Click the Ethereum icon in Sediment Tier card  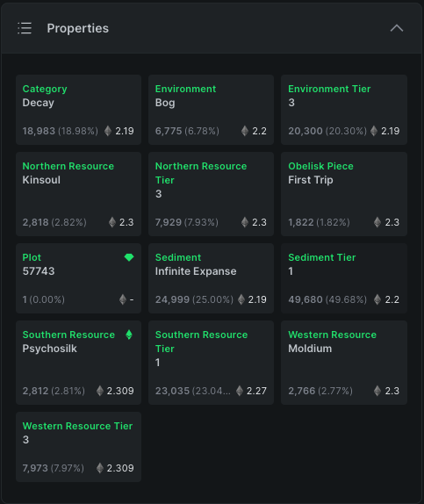click(377, 299)
